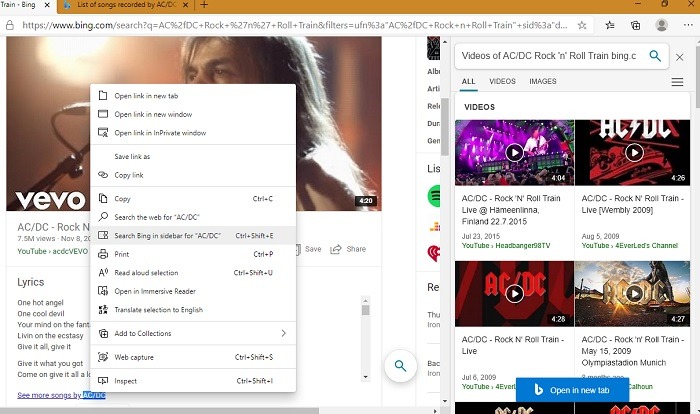Click the address bar URL

click(x=295, y=25)
